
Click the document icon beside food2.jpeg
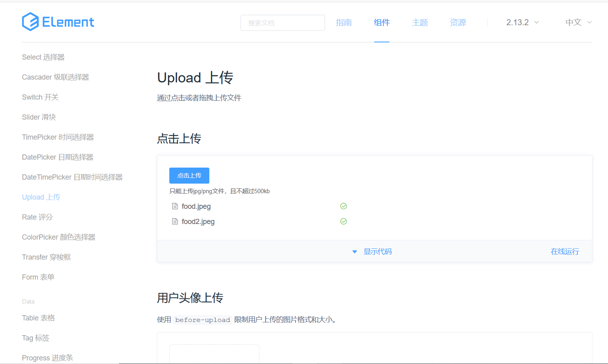tap(175, 221)
